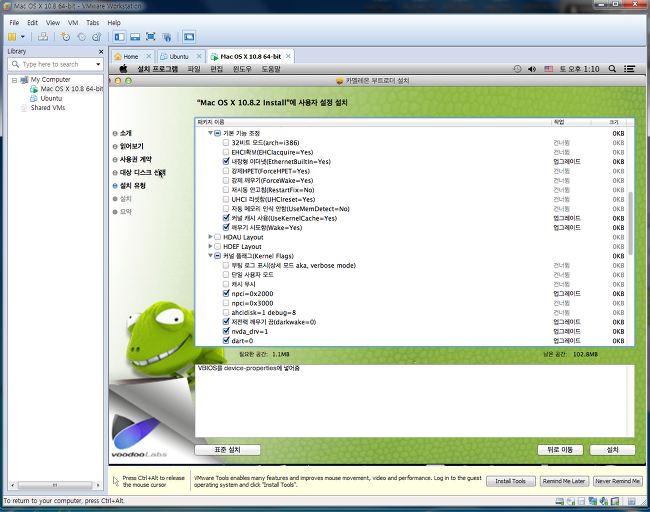
Task: Expand the HDAU Layout group
Action: [x=210, y=237]
